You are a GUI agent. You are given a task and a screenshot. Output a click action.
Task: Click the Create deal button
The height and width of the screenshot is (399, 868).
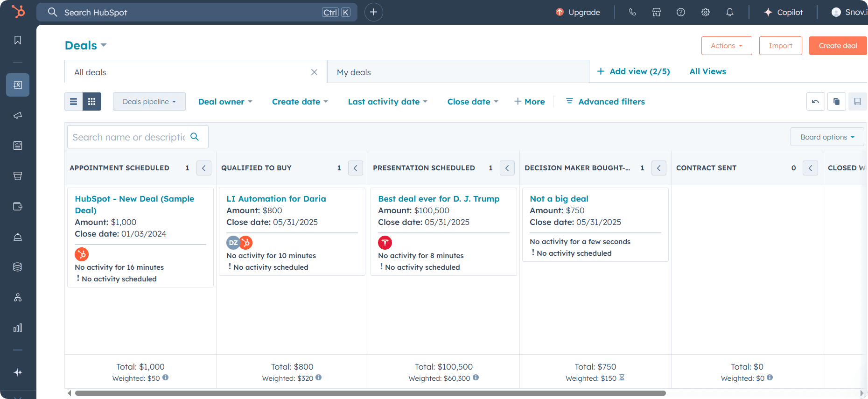[838, 46]
